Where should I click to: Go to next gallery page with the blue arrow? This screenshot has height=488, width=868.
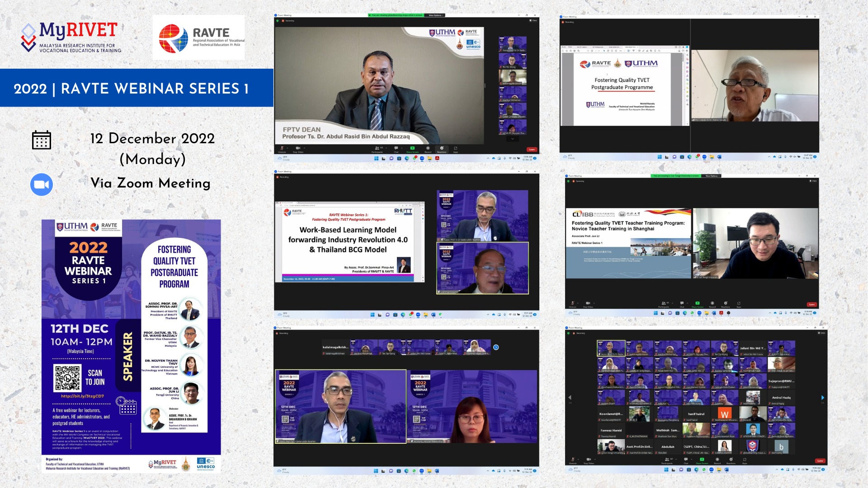click(x=822, y=398)
